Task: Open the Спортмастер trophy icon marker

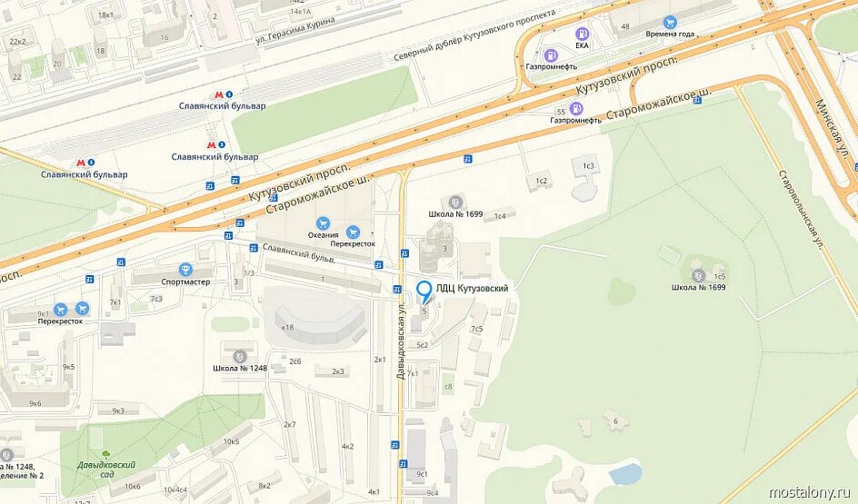Action: point(186,270)
